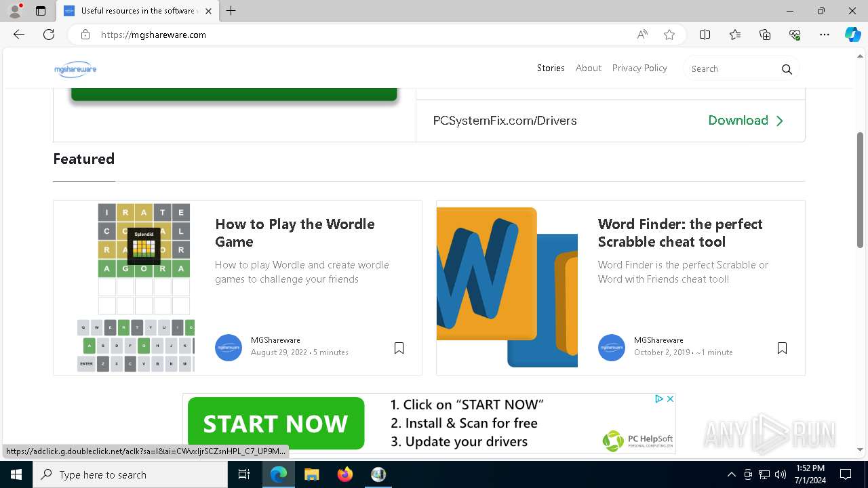Click the mgshareware site logo

point(75,69)
